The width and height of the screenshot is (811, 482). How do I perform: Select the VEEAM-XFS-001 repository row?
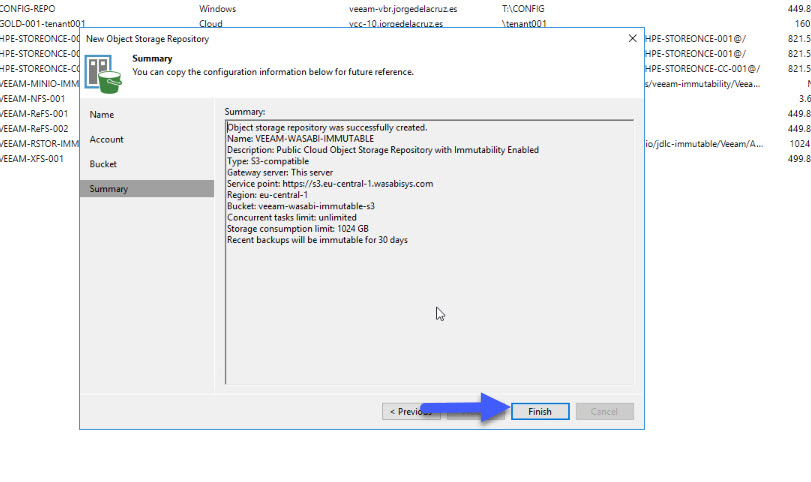coord(32,159)
